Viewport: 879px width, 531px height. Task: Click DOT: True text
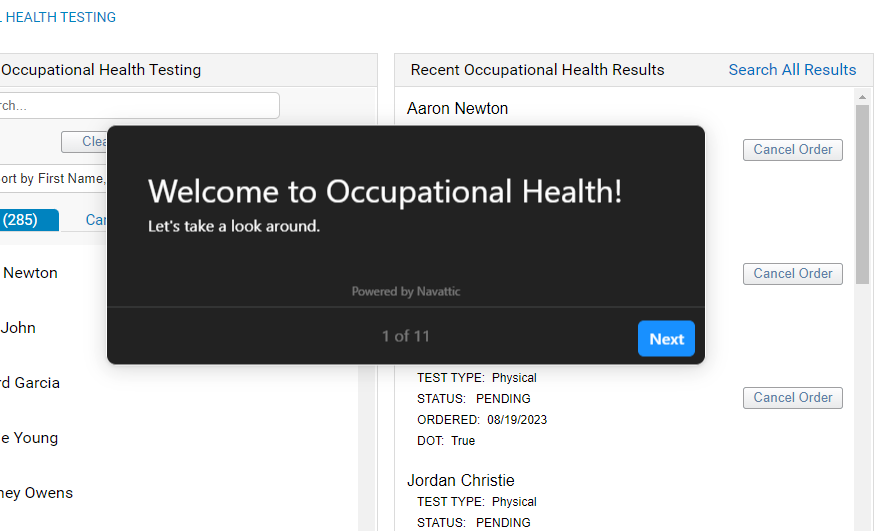point(446,441)
